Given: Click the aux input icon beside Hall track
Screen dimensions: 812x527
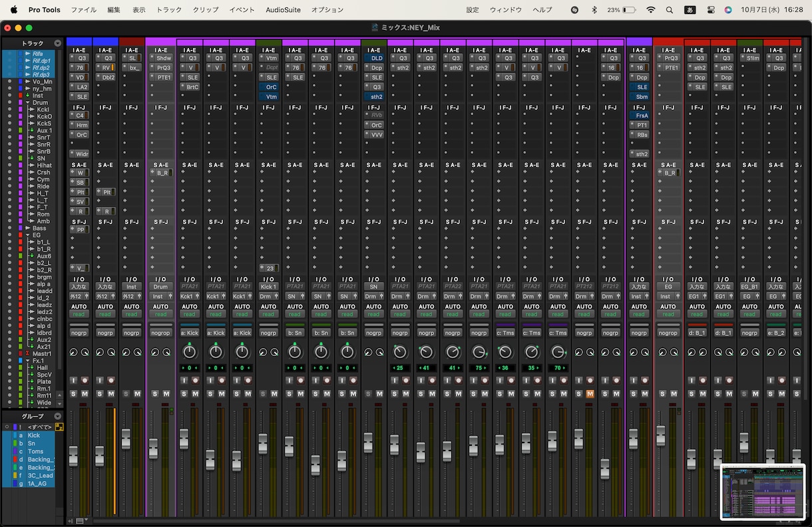Looking at the screenshot, I should click(x=31, y=367).
